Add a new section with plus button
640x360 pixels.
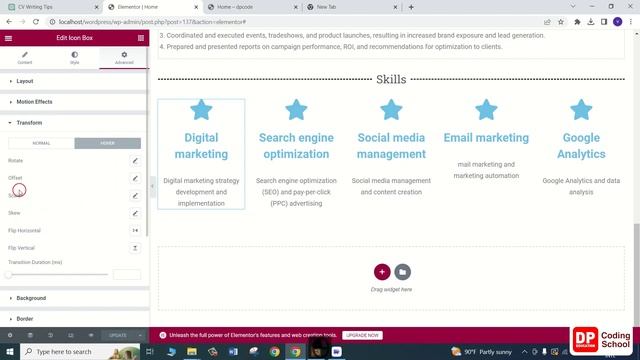pos(382,272)
